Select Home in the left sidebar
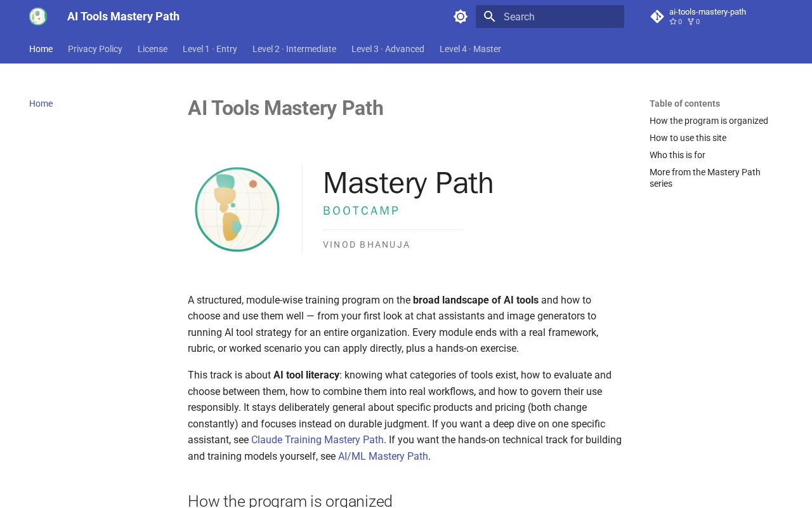This screenshot has height=508, width=812. coord(41,104)
